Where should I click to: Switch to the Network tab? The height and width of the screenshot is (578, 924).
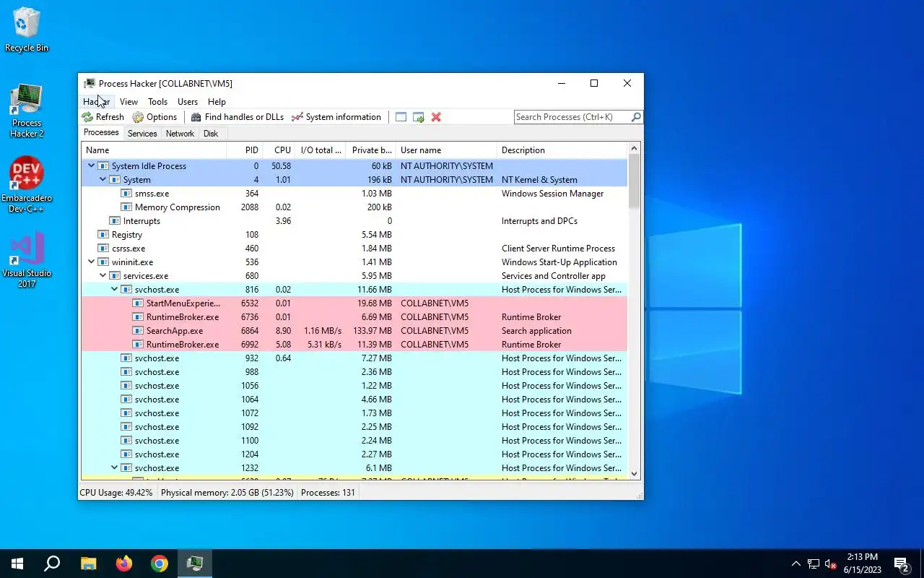point(180,134)
